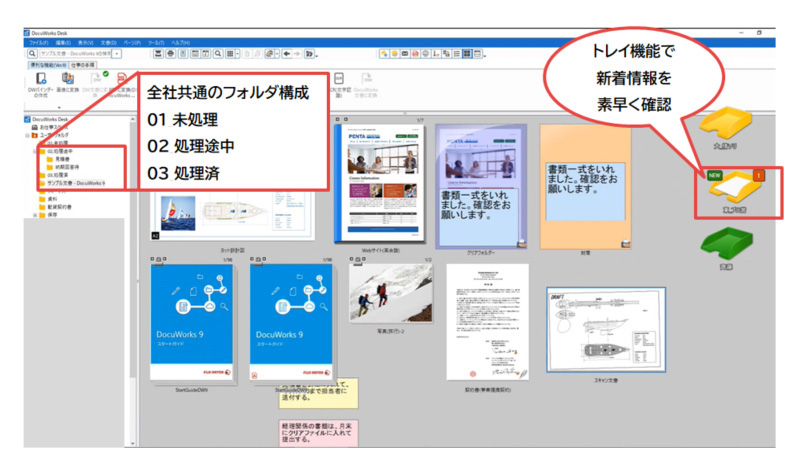Screen dimensions: 800x473
Task: Click the pink sticky note annotation
Action: 318,433
